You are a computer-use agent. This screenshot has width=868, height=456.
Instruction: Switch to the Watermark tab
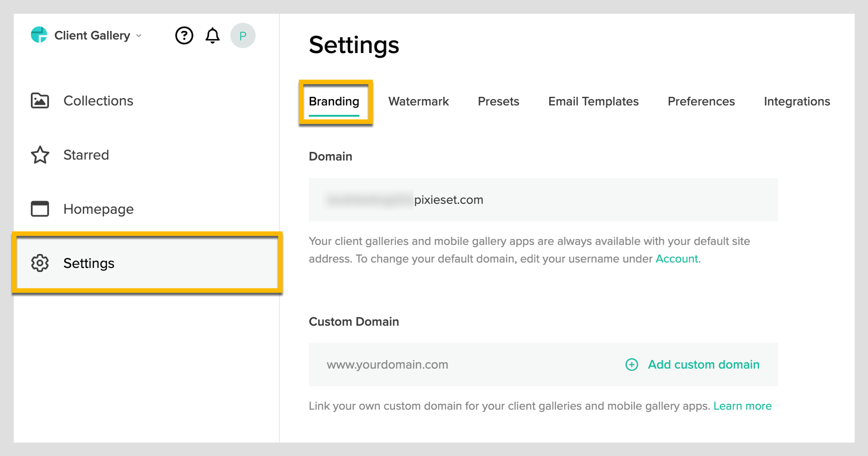click(x=418, y=102)
